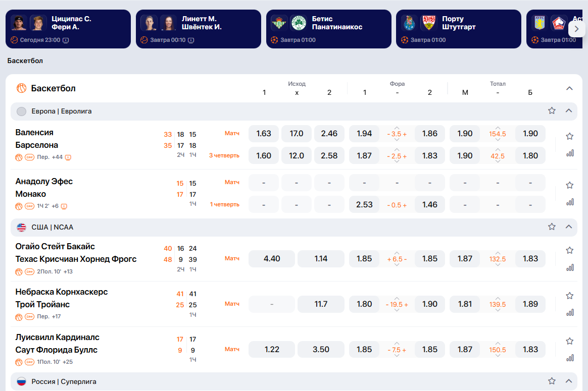Favorite the Валенсия vs Барселона match
Viewport: 588px width, 391px height.
[570, 136]
